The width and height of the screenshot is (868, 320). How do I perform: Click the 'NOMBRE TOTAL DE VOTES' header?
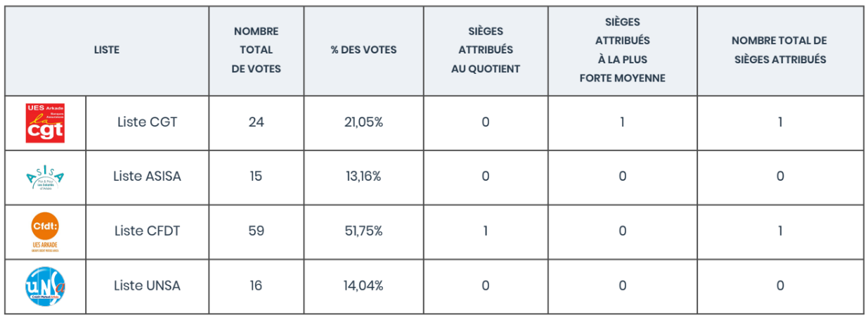[x=256, y=50]
